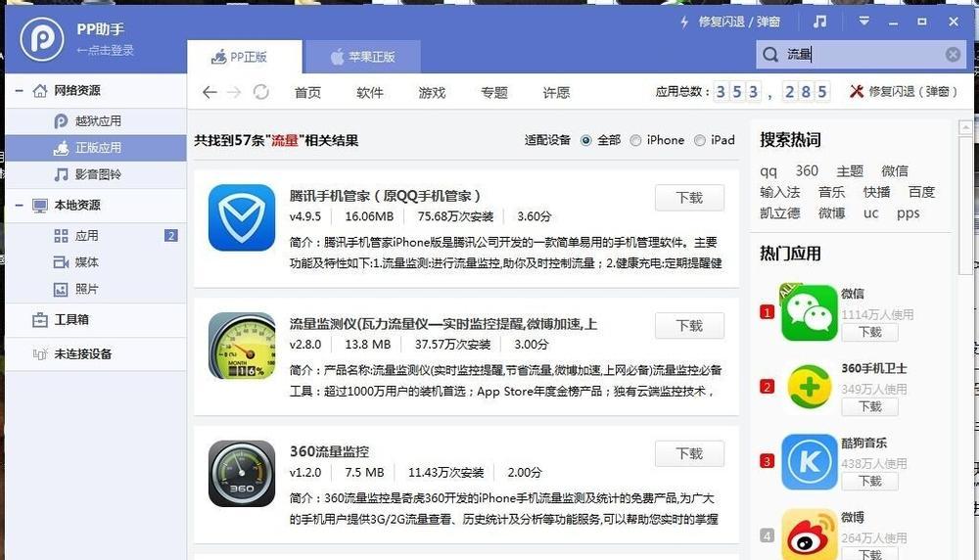Click ←点击登录 to log in
Screen dimensions: 979x560
point(105,50)
